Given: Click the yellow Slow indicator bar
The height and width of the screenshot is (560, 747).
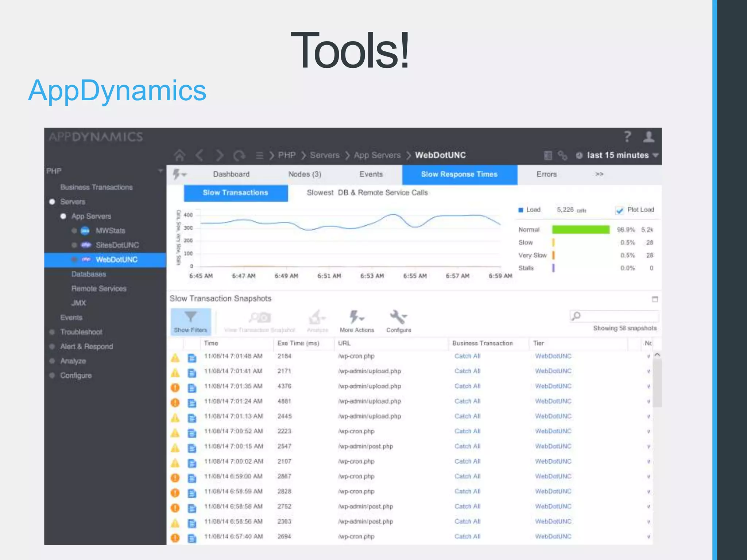Looking at the screenshot, I should 553,242.
